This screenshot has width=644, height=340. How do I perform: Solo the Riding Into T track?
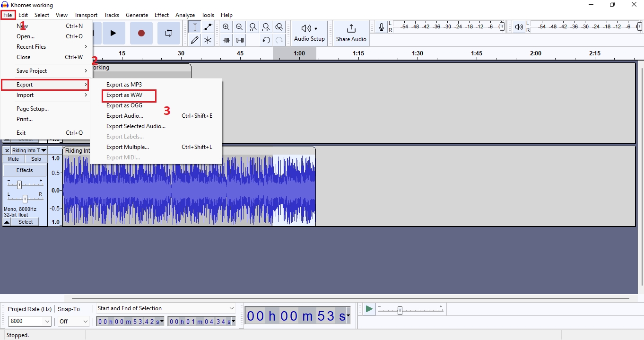36,159
